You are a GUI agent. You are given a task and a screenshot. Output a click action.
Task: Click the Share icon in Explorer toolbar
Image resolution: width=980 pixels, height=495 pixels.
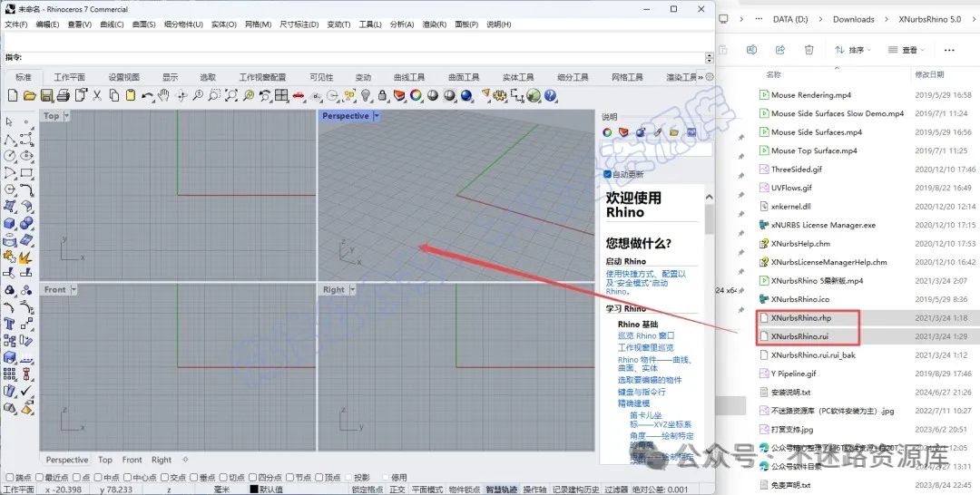tap(780, 50)
